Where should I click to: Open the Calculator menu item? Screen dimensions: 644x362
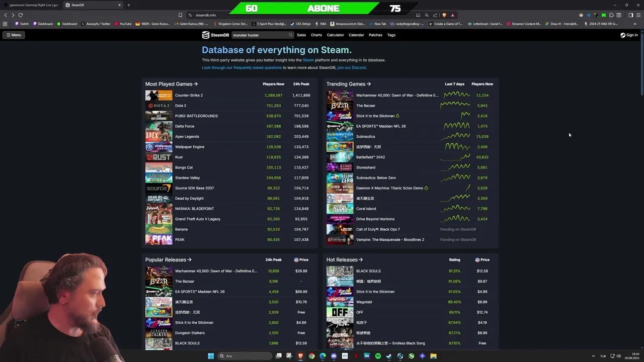click(x=336, y=35)
